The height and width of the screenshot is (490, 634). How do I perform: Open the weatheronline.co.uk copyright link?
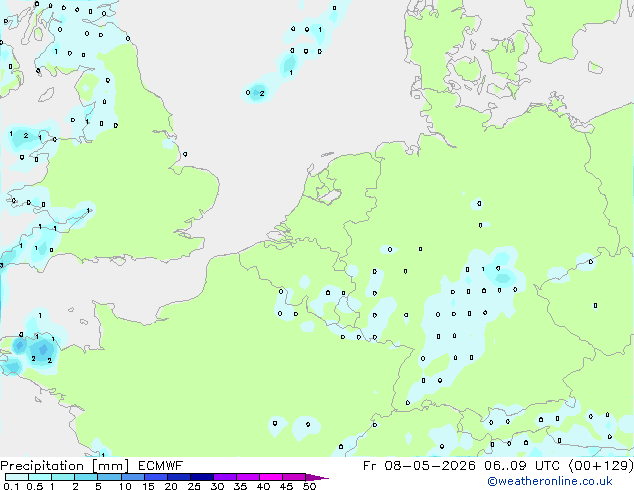coord(550,481)
